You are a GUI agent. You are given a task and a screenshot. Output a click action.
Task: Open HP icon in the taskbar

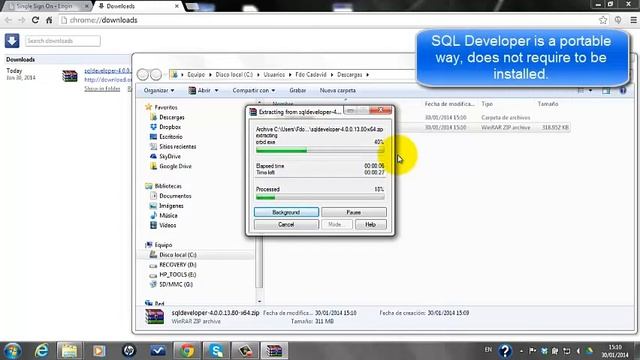tap(129, 351)
